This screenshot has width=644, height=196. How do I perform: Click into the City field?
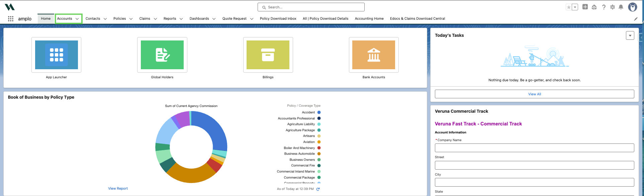(535, 182)
